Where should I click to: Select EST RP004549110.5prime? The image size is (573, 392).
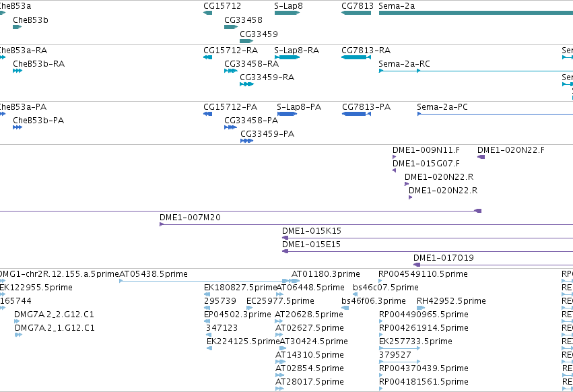tap(423, 274)
